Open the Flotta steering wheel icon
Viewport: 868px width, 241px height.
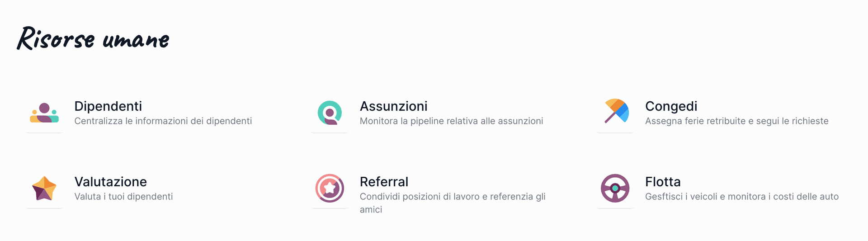pos(615,188)
